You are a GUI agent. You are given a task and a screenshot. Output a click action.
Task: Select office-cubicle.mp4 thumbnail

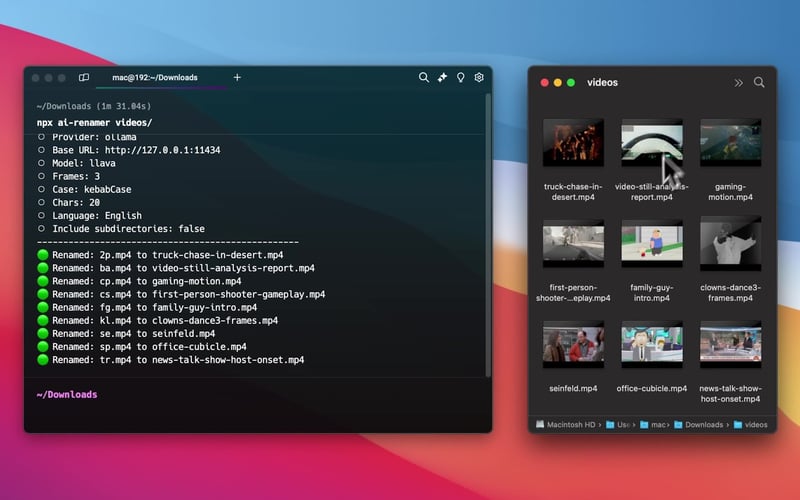tap(652, 344)
